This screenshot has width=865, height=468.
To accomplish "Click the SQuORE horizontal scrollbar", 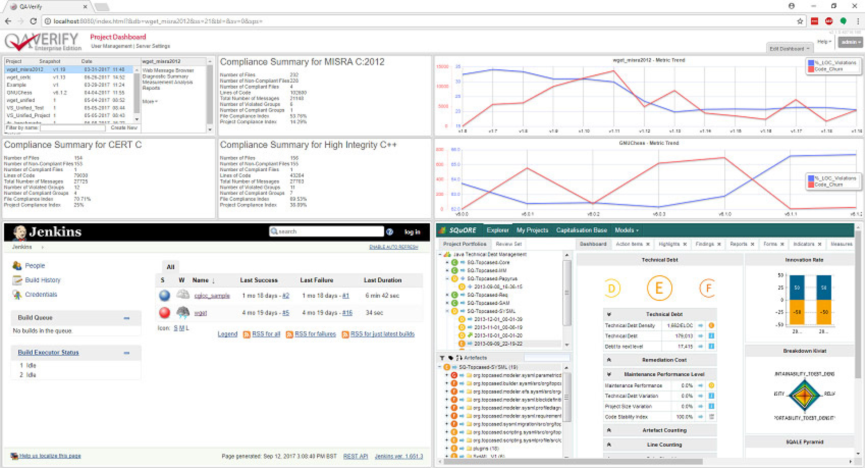I will click(572, 461).
